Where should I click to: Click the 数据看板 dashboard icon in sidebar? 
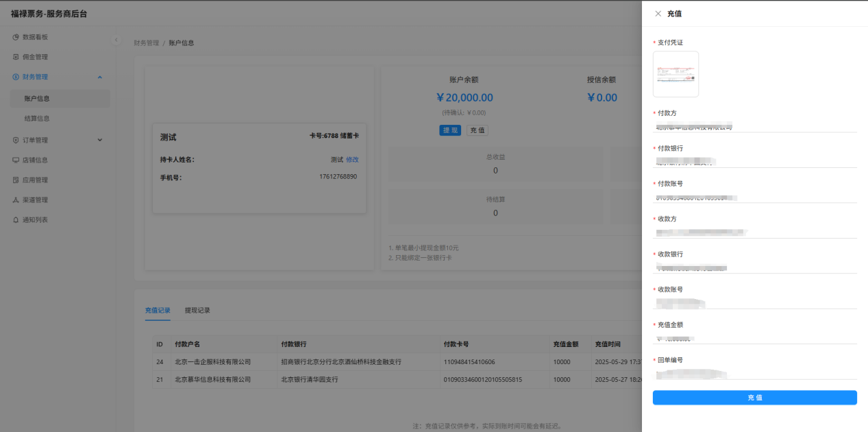tap(16, 37)
